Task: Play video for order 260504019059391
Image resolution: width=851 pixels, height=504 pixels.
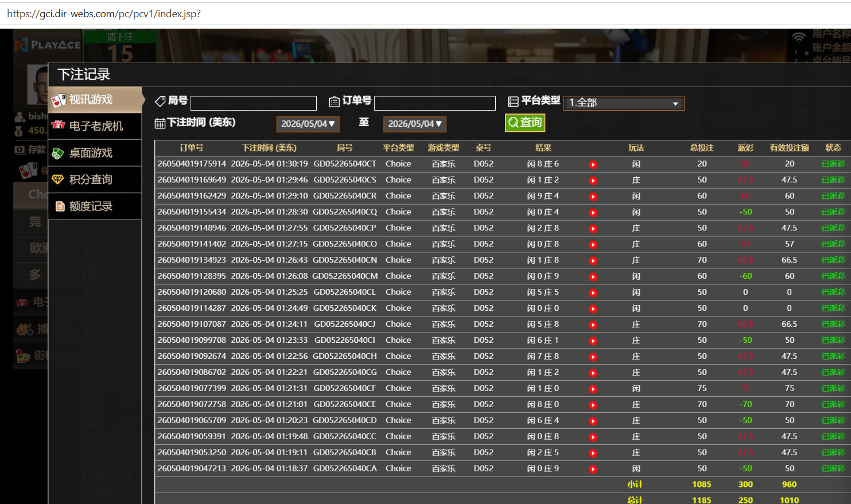Action: [x=593, y=437]
